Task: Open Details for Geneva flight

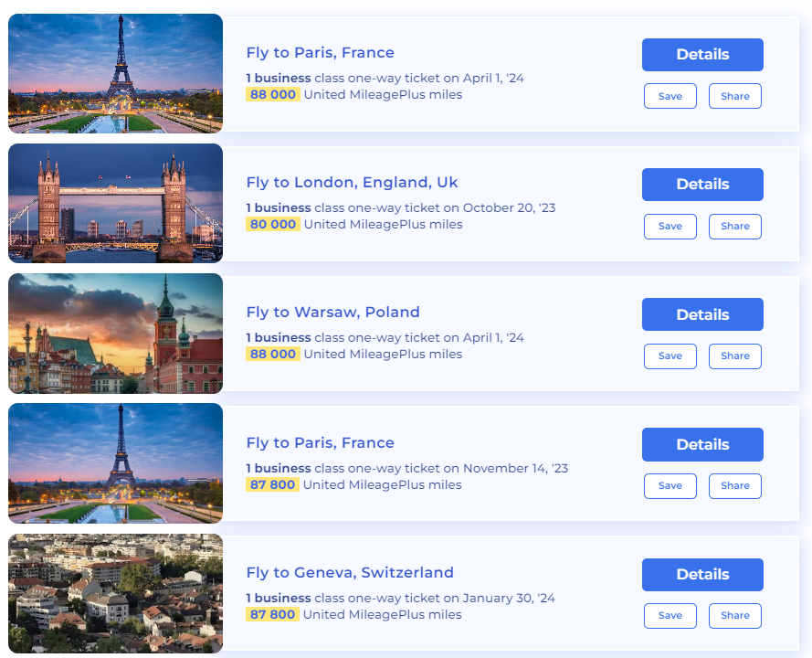Action: 701,574
